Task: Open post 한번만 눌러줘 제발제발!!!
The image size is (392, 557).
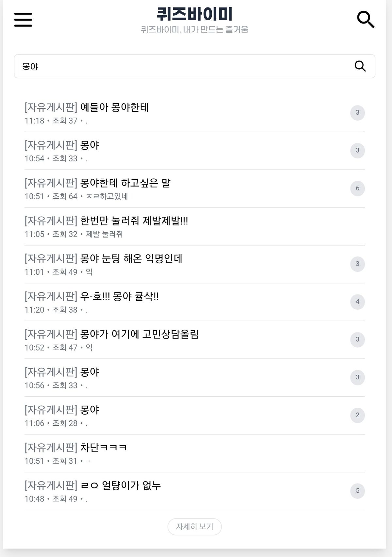Action: (134, 221)
